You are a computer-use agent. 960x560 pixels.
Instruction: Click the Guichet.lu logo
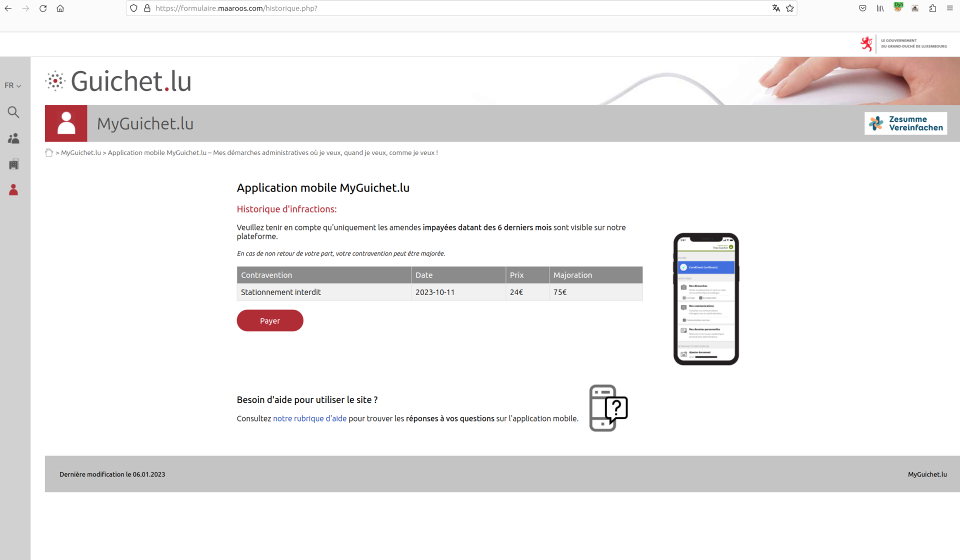coord(118,81)
